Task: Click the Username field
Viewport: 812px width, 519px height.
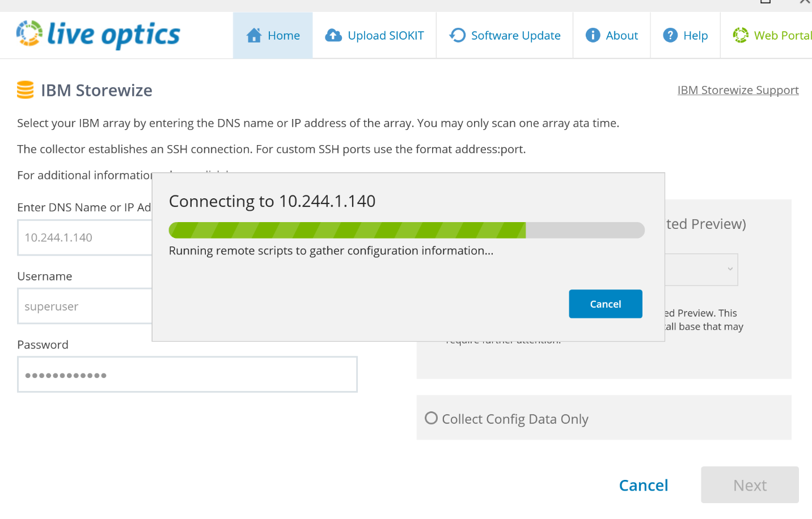Action: pos(85,307)
